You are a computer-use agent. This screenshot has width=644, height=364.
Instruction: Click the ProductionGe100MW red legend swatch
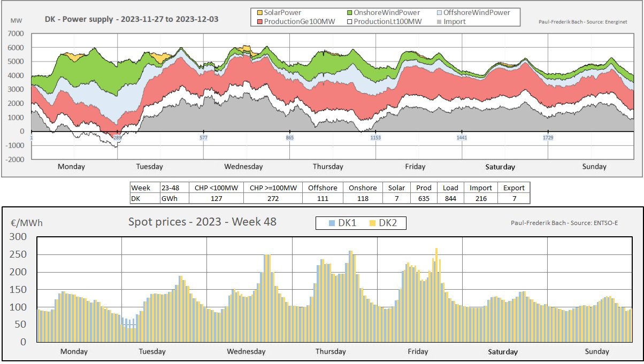259,21
